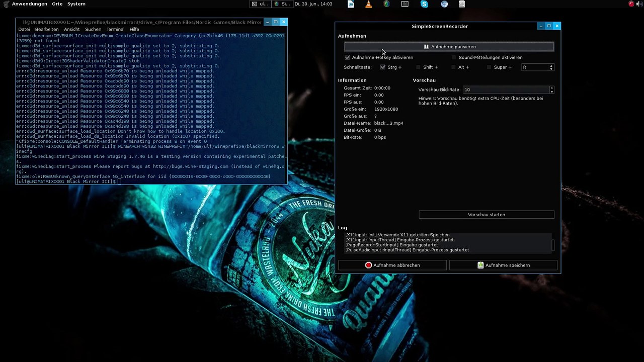This screenshot has height=362, width=644.
Task: Enable the Alt + hotkey modifier checkbox
Action: pos(453,67)
